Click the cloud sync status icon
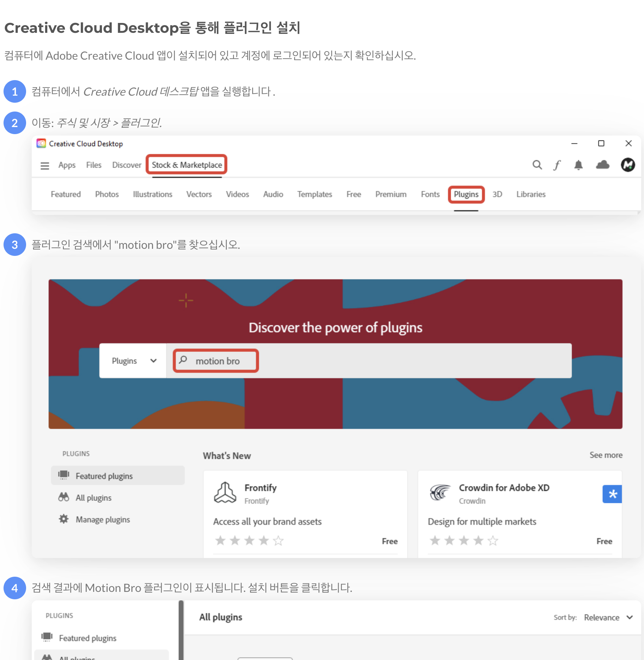This screenshot has height=660, width=644. pos(603,165)
